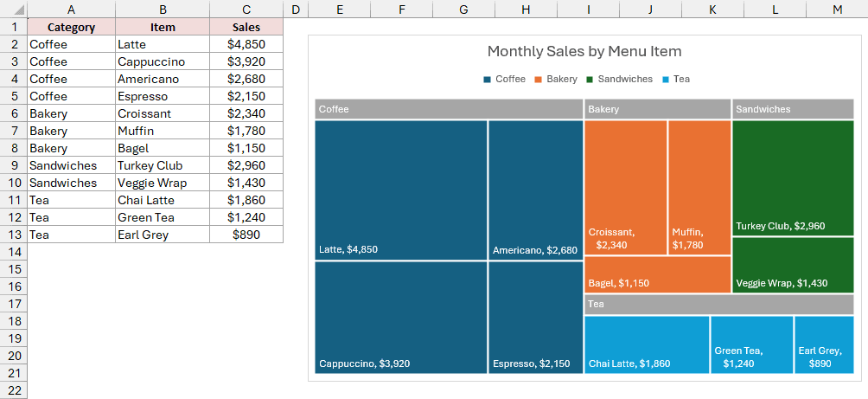Select the Category header cell
The image size is (868, 399).
[72, 27]
